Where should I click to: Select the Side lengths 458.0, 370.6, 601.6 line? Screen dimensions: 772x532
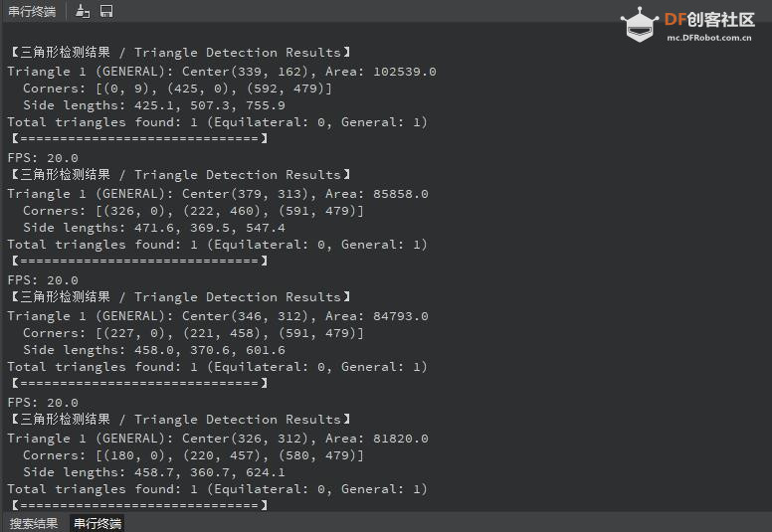click(x=154, y=350)
